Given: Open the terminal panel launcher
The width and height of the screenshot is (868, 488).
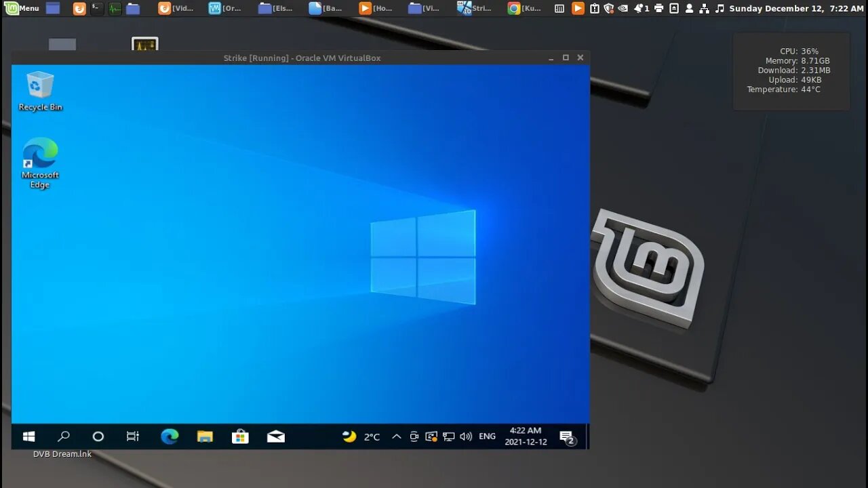Looking at the screenshot, I should click(x=97, y=9).
